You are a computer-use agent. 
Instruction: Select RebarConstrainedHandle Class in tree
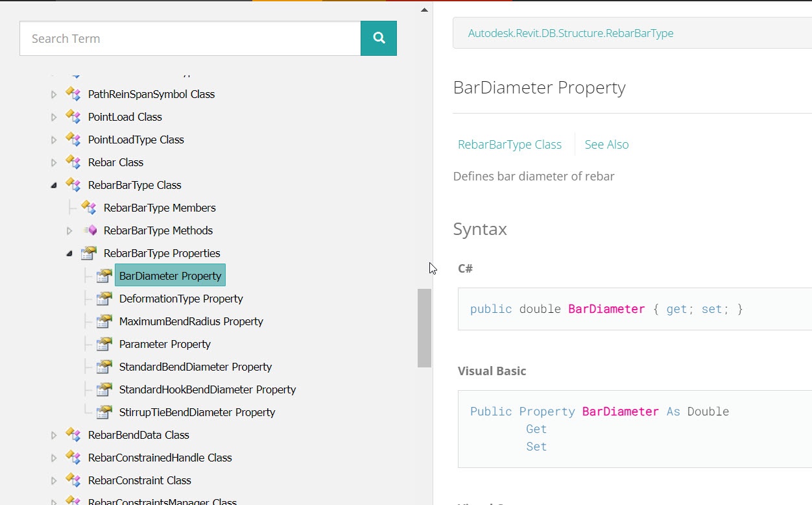click(x=160, y=458)
